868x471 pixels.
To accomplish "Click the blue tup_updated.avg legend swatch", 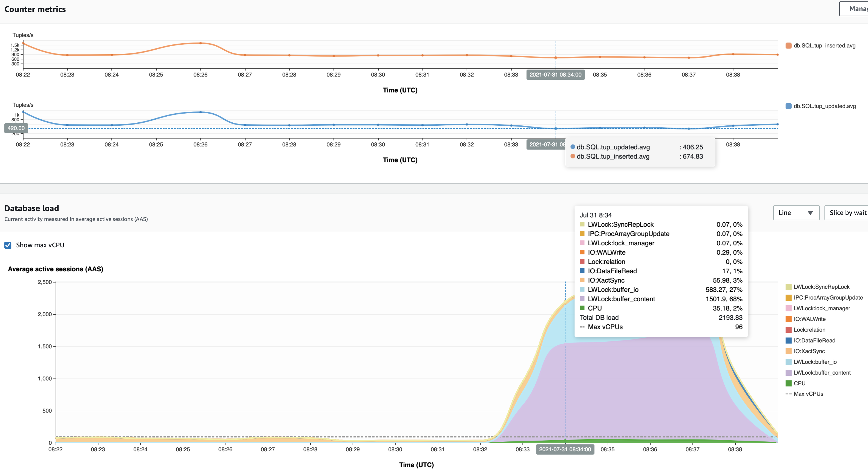I will (x=788, y=106).
